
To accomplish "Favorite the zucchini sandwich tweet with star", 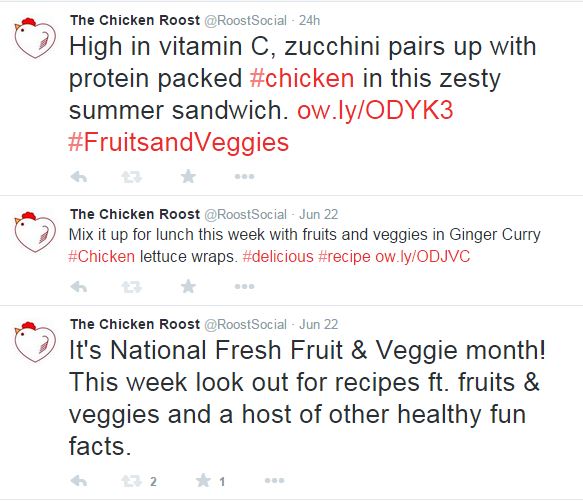I will point(188,176).
